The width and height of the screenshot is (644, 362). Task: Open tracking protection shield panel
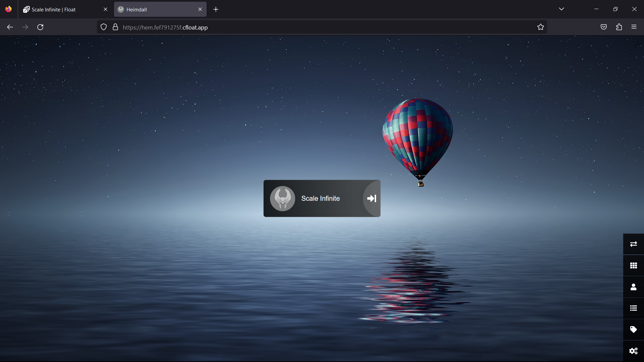point(104,27)
